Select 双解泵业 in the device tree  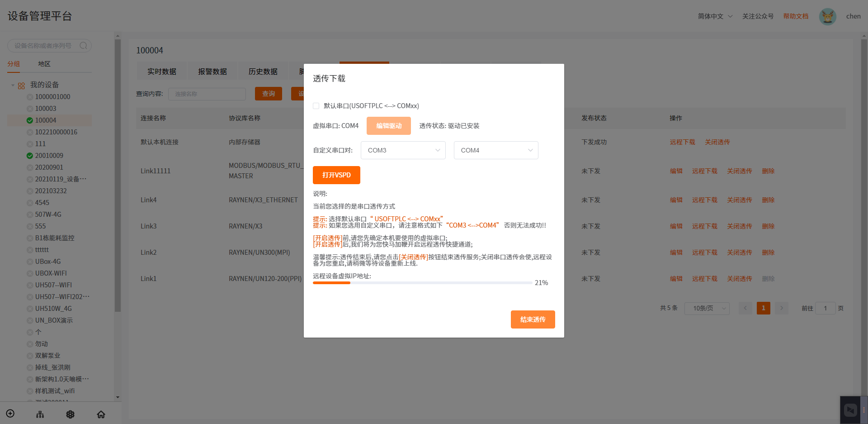47,356
